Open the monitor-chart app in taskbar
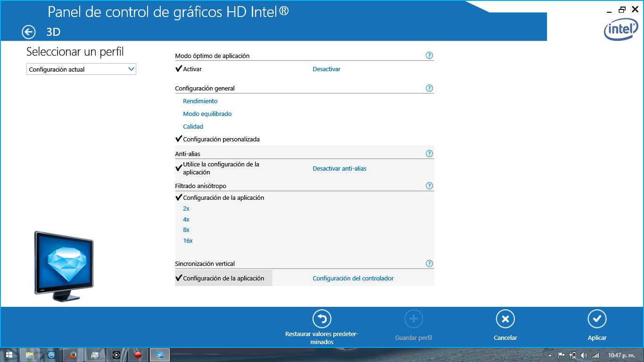644x362 pixels. tap(95, 355)
